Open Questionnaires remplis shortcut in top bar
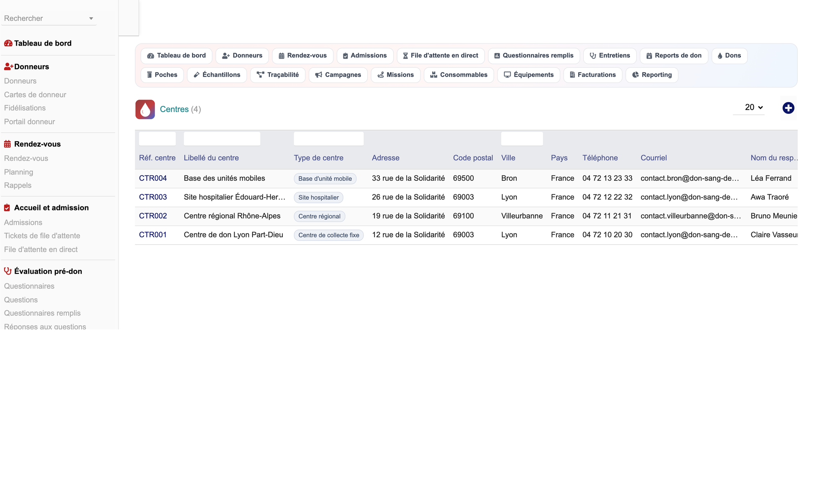The width and height of the screenshot is (815, 504). pos(534,56)
